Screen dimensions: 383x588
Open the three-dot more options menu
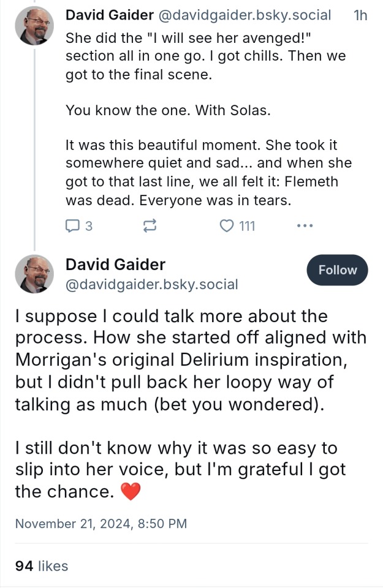[305, 226]
